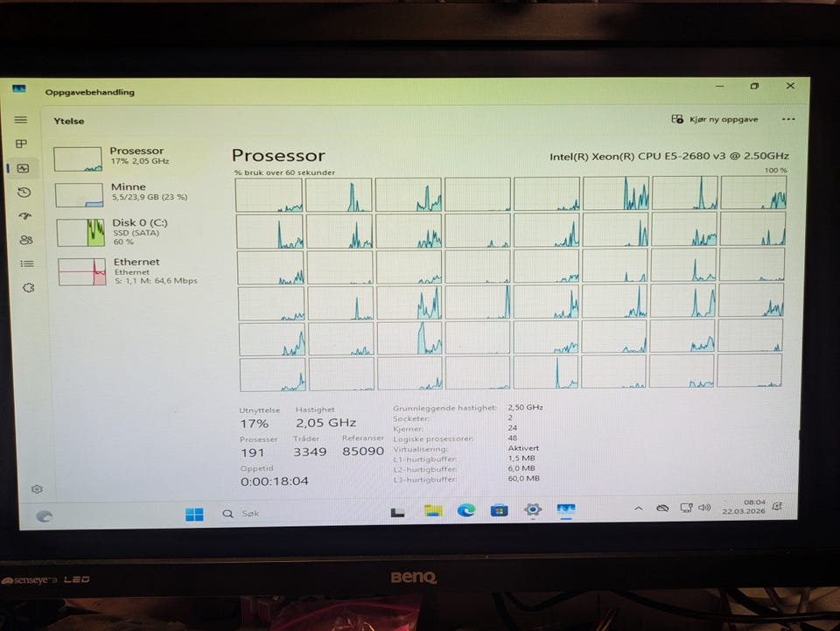Screen dimensions: 840x631
Task: Click the network tray icon
Action: click(686, 508)
